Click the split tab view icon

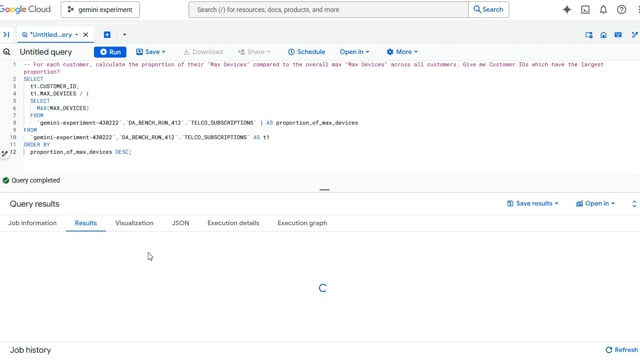coord(589,35)
